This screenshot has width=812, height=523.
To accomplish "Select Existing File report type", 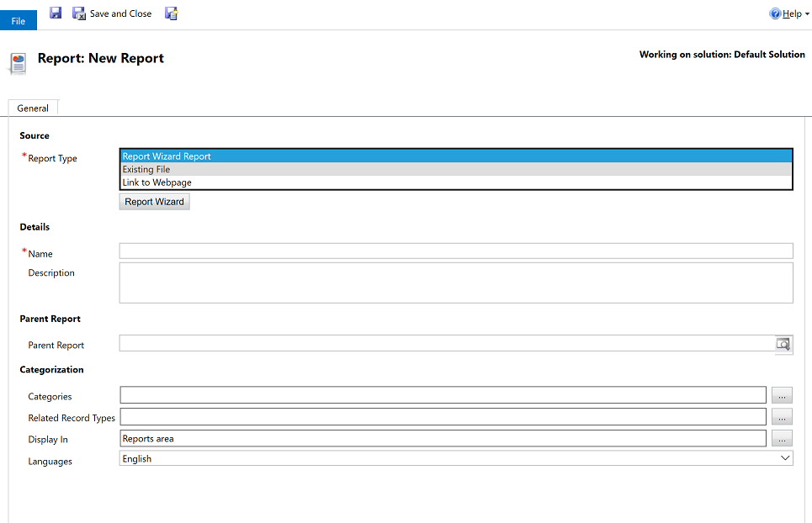I will click(456, 169).
